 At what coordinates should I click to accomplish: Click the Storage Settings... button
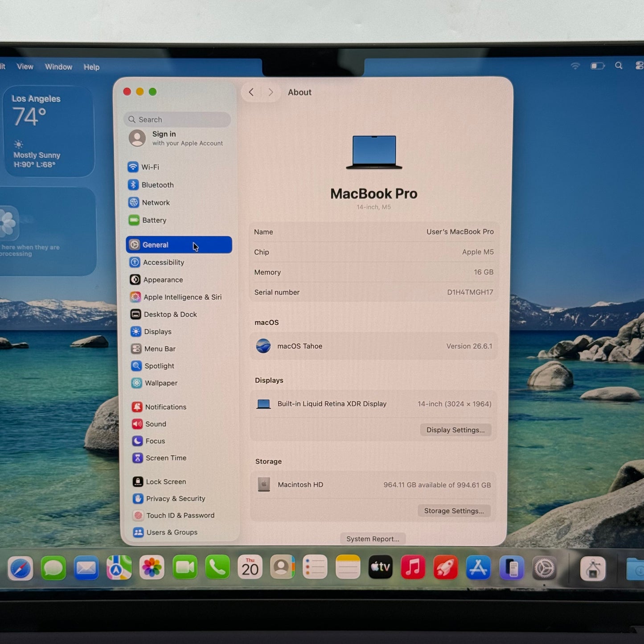(x=454, y=511)
